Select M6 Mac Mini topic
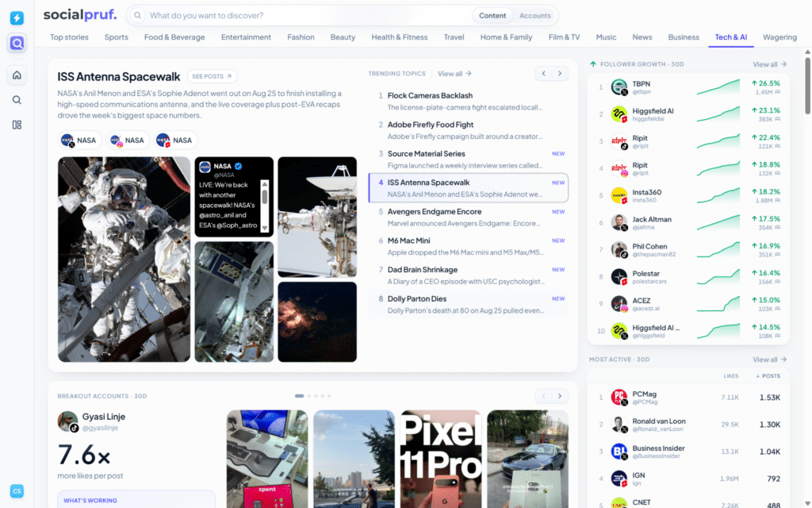The image size is (812, 508). point(468,246)
